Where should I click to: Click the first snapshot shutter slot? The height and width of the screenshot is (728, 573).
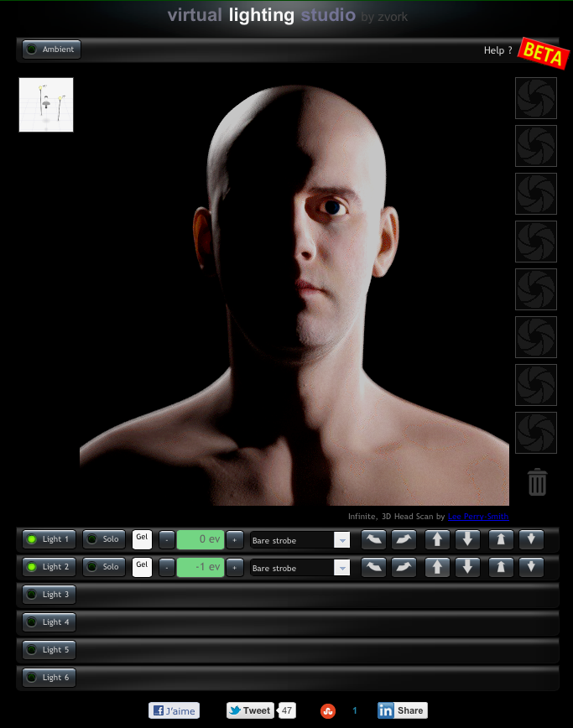pyautogui.click(x=536, y=98)
